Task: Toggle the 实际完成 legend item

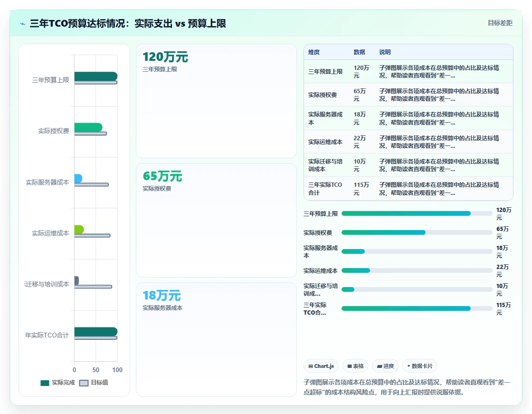Action: [x=57, y=383]
